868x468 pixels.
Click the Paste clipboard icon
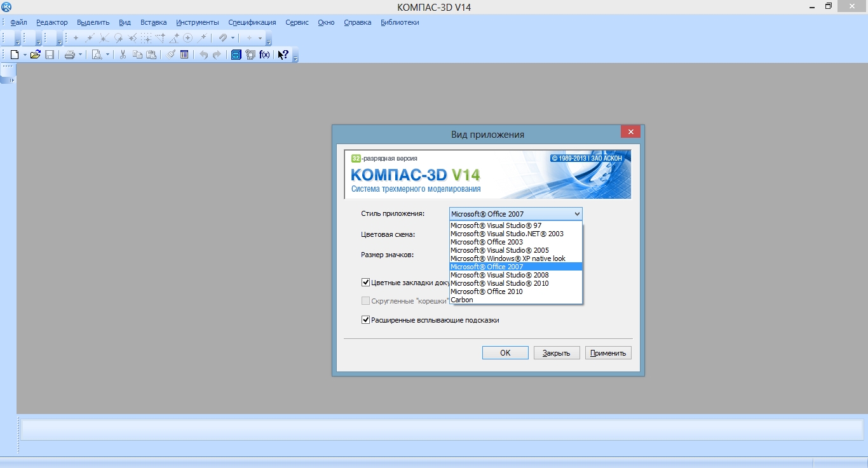(x=151, y=55)
